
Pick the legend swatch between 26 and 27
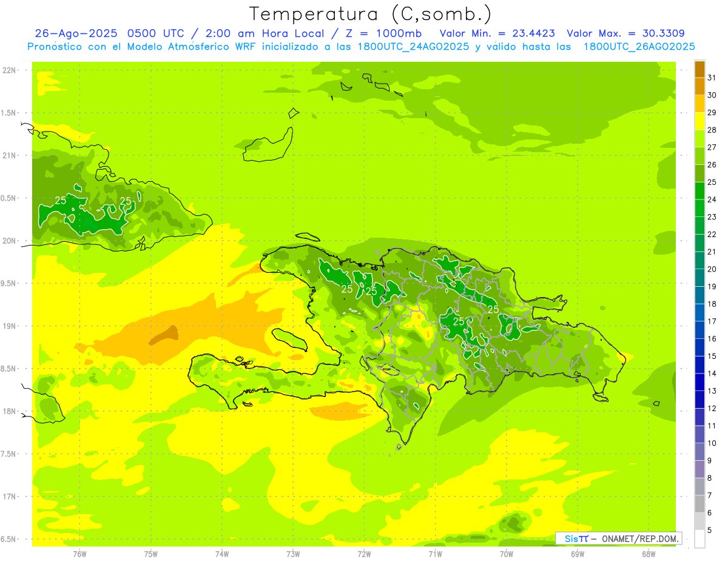coord(699,156)
